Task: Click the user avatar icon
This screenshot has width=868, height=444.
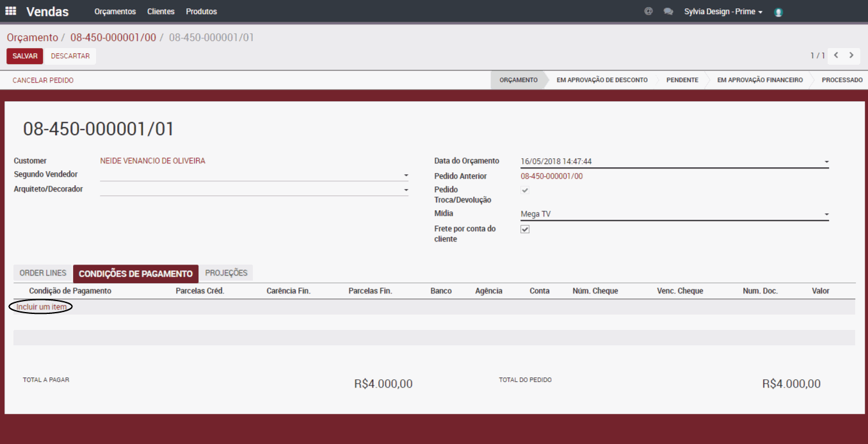Action: [x=778, y=12]
